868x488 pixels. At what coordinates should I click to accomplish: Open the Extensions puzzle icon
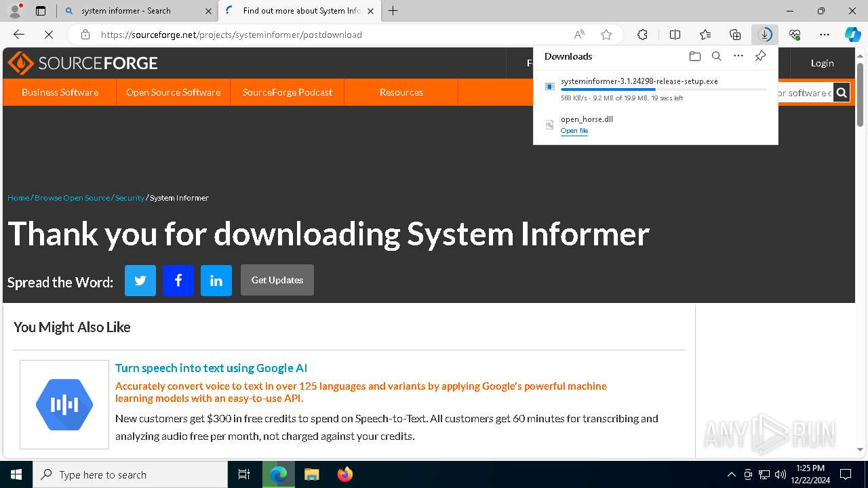tap(642, 35)
